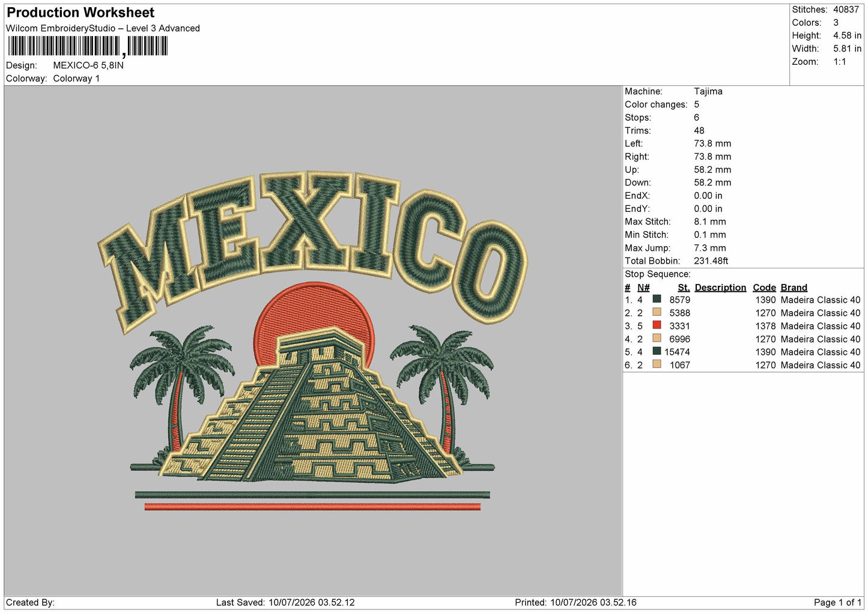Image resolution: width=868 pixels, height=613 pixels.
Task: Click the Trims value 48
Action: (699, 131)
